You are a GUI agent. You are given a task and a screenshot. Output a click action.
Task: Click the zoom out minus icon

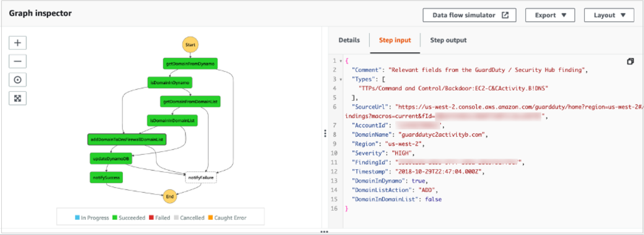(18, 61)
